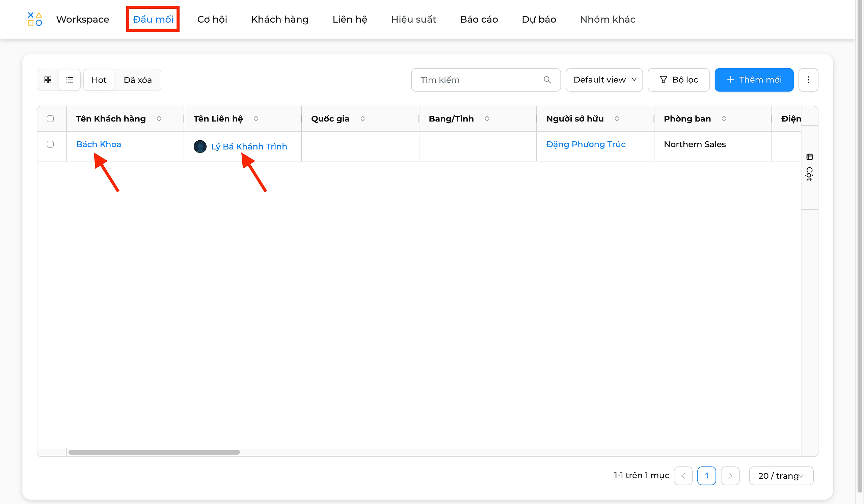
Task: Tick the Bách Khoa row checkbox
Action: pos(50,144)
